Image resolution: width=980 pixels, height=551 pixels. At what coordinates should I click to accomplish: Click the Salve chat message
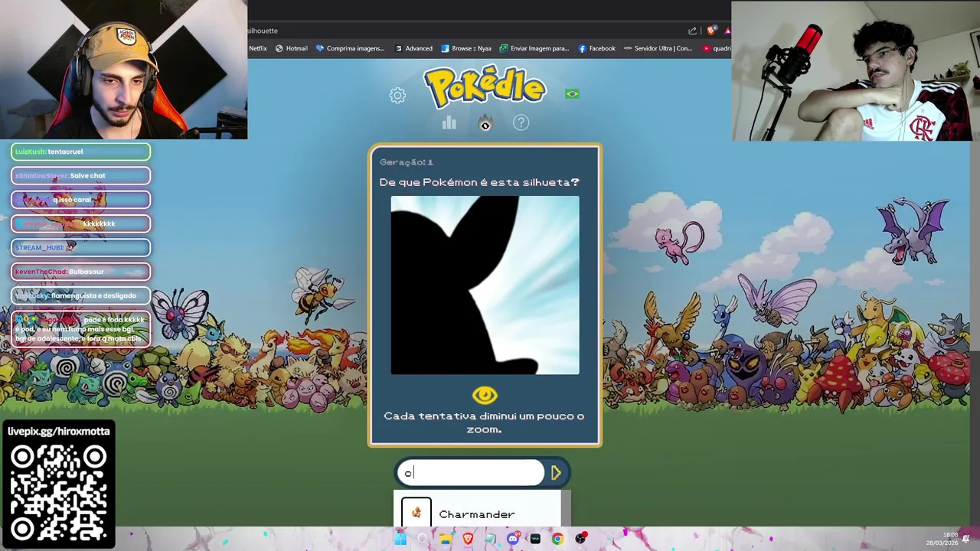click(x=80, y=175)
